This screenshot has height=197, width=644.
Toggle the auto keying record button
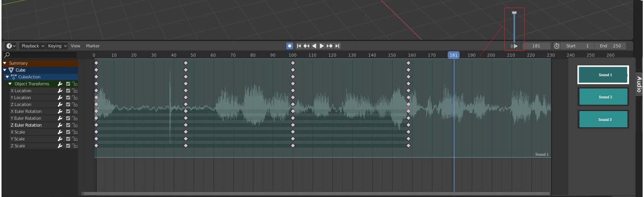[290, 46]
